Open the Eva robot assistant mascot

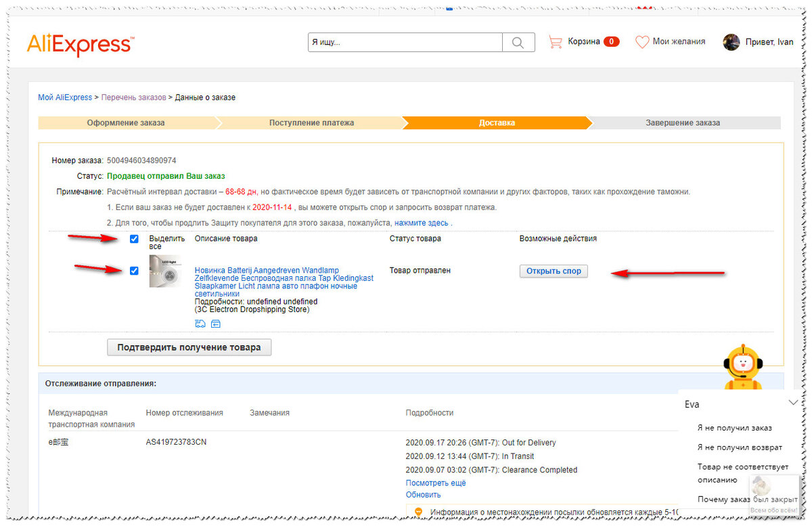743,366
